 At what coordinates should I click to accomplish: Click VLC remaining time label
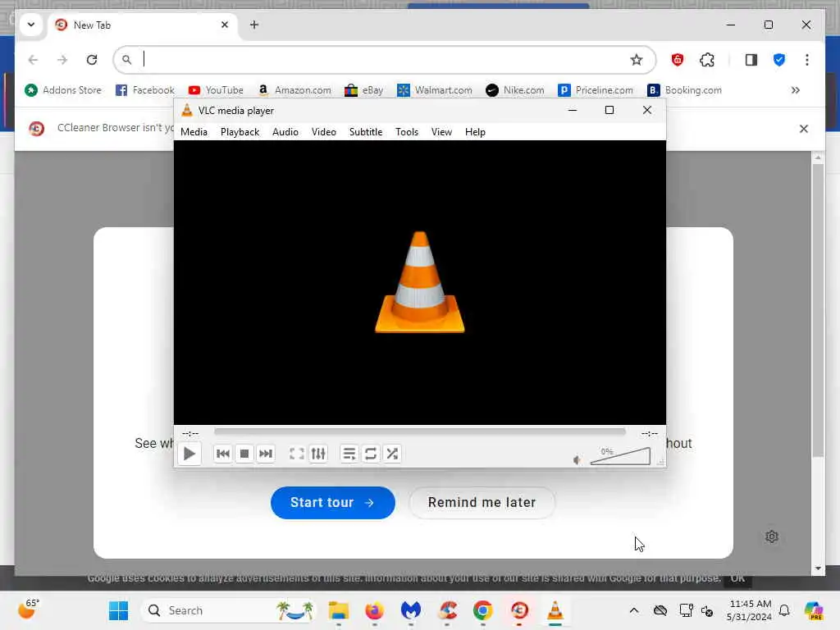coord(650,433)
